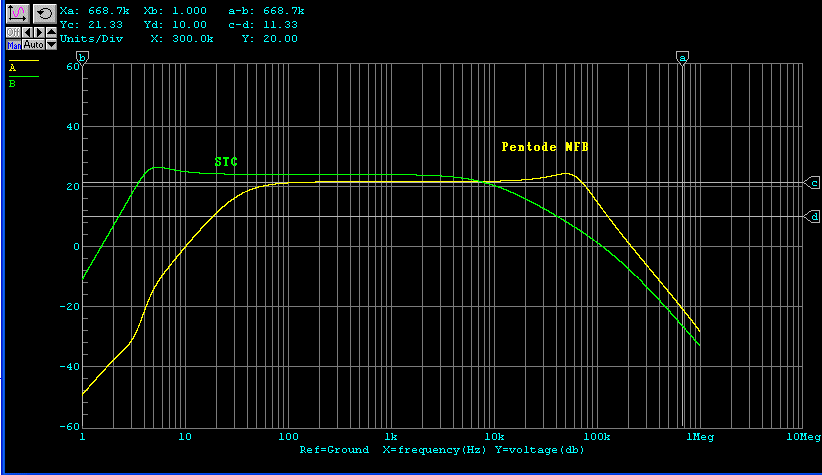Toggle the Off button
This screenshot has width=822, height=475.
coord(13,32)
